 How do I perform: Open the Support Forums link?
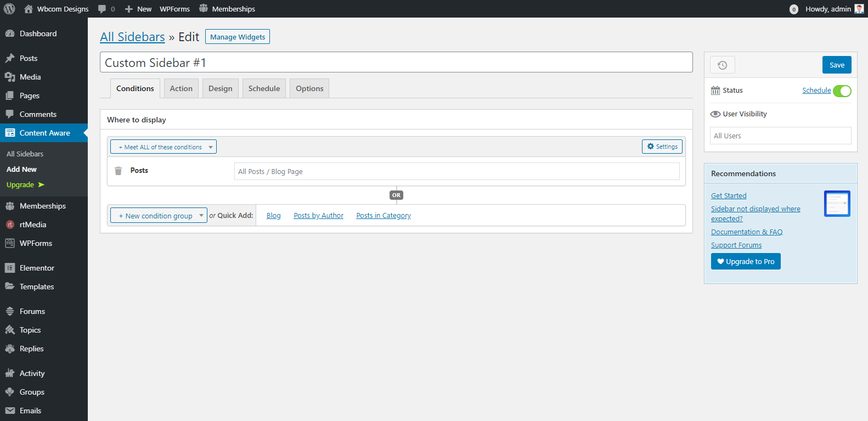coord(736,245)
